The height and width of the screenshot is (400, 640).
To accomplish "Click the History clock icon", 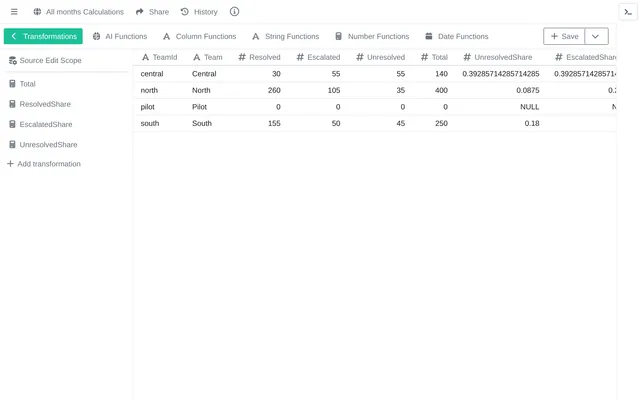I will (x=184, y=12).
